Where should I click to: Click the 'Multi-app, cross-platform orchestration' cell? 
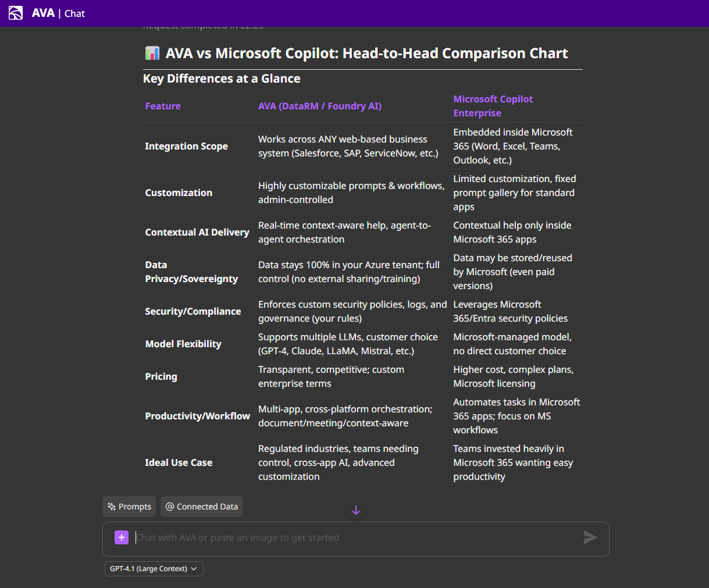345,416
